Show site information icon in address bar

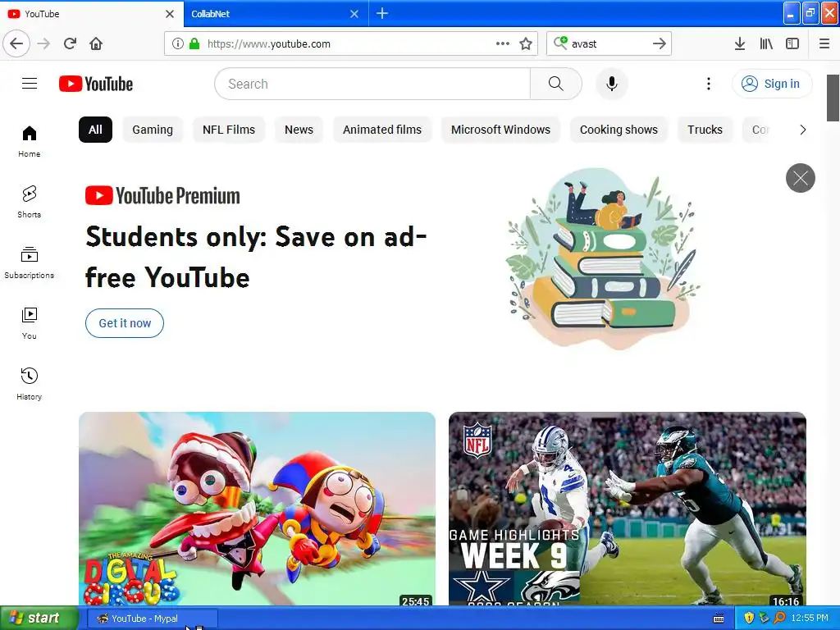point(178,43)
